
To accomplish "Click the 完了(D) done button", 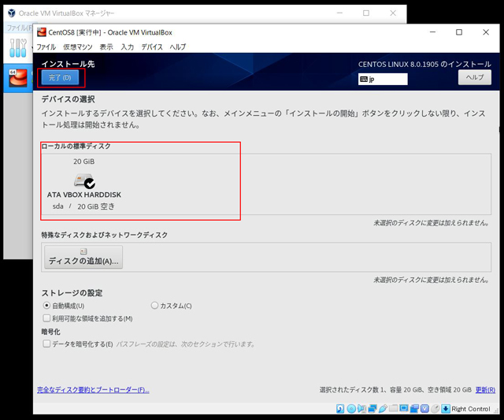I will 60,77.
